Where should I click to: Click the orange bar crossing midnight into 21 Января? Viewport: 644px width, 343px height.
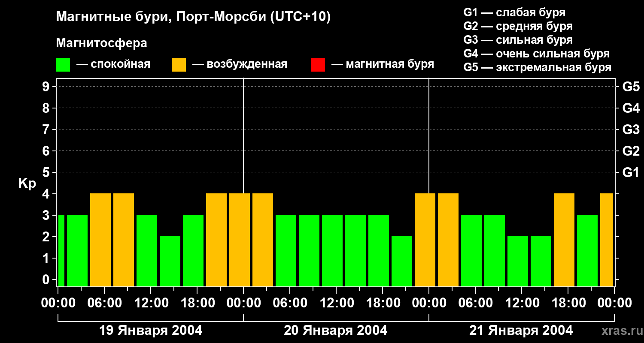[425, 240]
